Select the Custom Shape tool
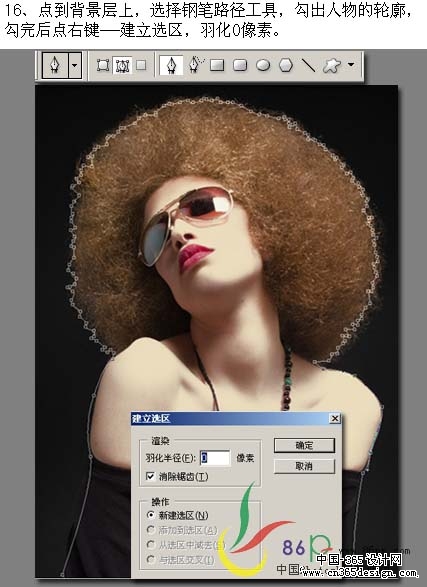This screenshot has width=427, height=587. (x=332, y=66)
